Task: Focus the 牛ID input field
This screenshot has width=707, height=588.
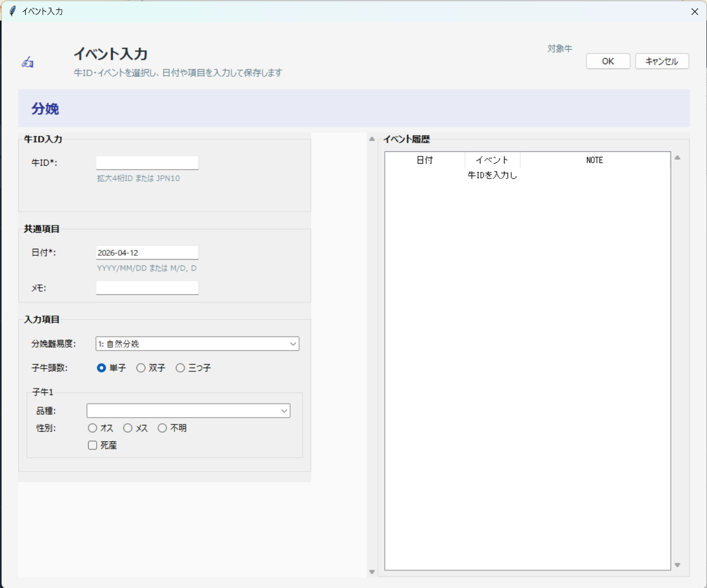Action: [x=147, y=162]
